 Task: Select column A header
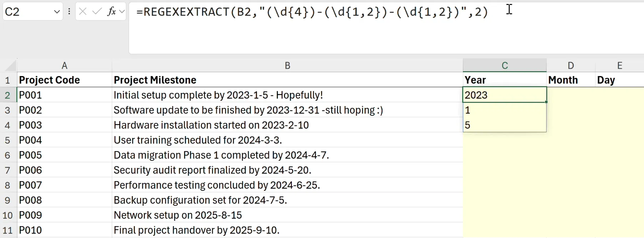[64, 65]
